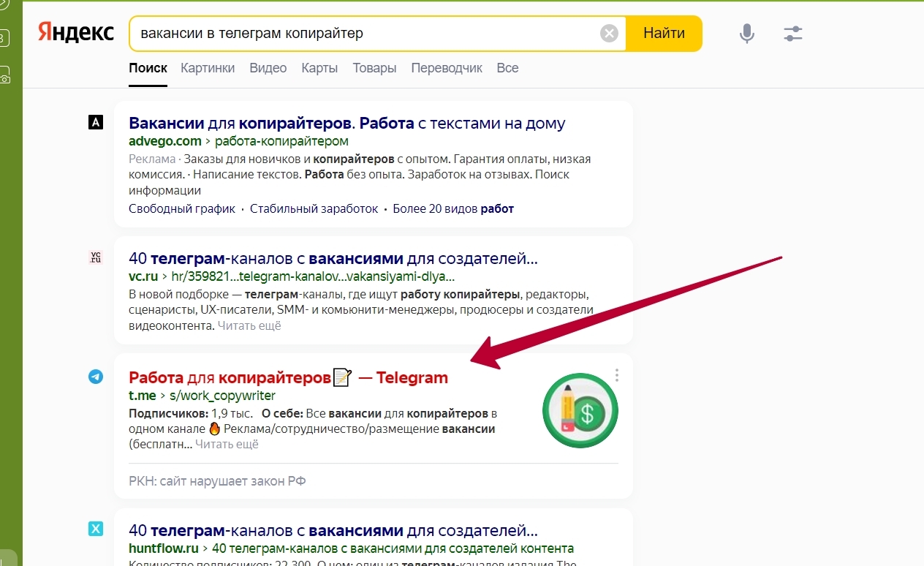This screenshot has height=566, width=924.
Task: Expand the snippet with 'Читать ещё' on vc.ru result
Action: pos(249,325)
